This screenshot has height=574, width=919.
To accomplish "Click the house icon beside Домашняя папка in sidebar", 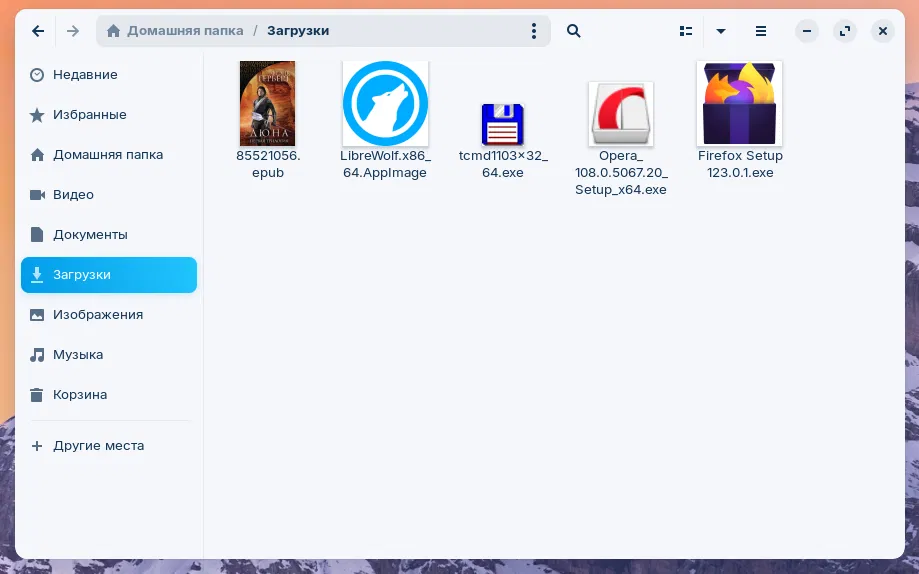I will pos(37,155).
